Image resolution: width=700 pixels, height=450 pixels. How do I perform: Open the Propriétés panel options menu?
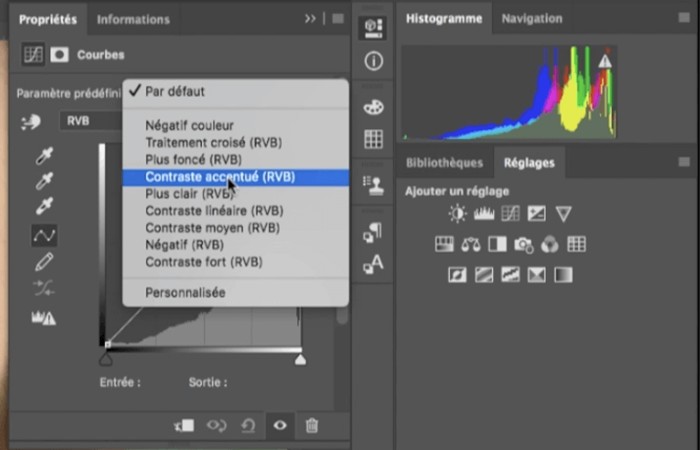338,19
